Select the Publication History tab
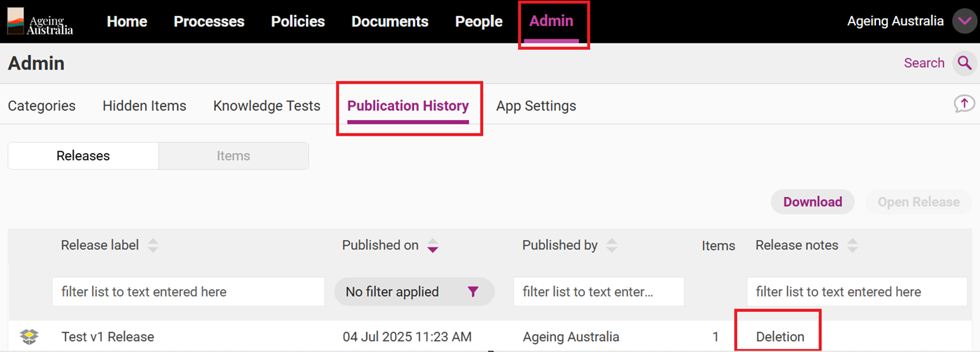Viewport: 980px width, 352px height. [408, 106]
